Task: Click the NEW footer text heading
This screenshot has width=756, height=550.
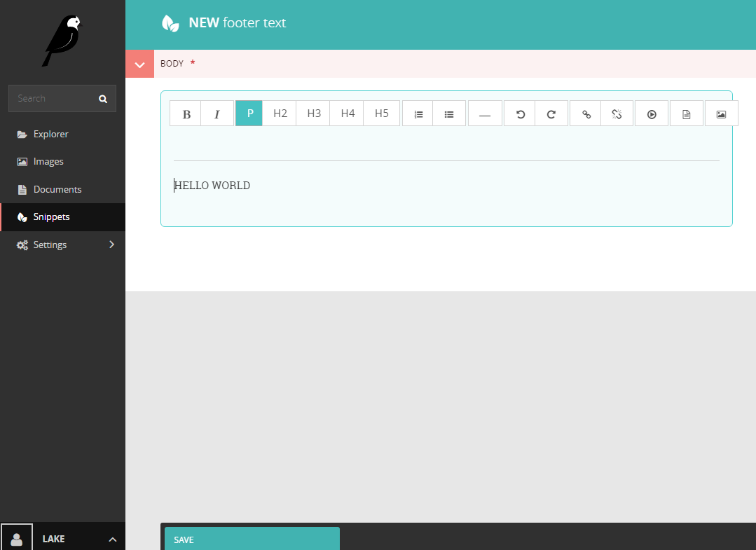Action: pyautogui.click(x=238, y=22)
